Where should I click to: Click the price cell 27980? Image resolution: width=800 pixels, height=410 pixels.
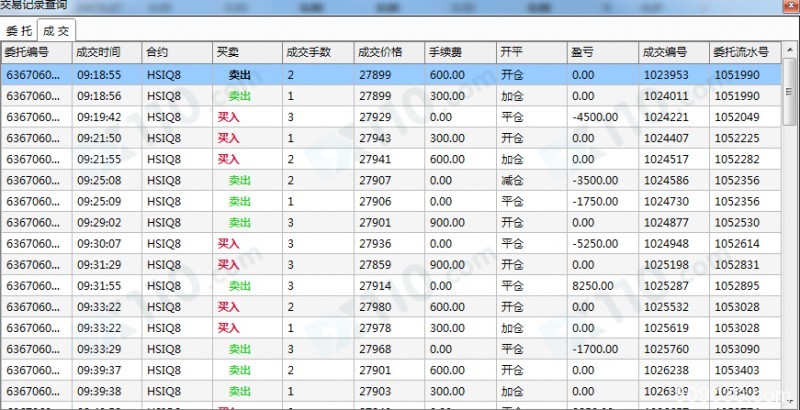[x=375, y=307]
